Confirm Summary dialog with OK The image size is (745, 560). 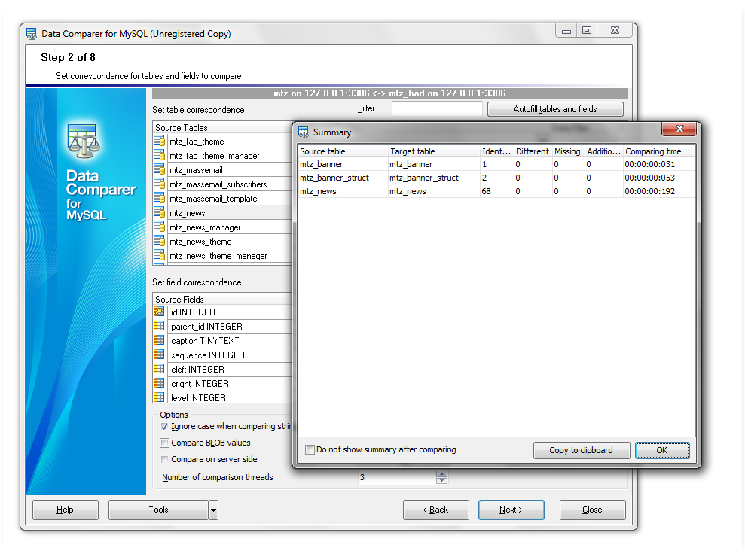tap(662, 450)
